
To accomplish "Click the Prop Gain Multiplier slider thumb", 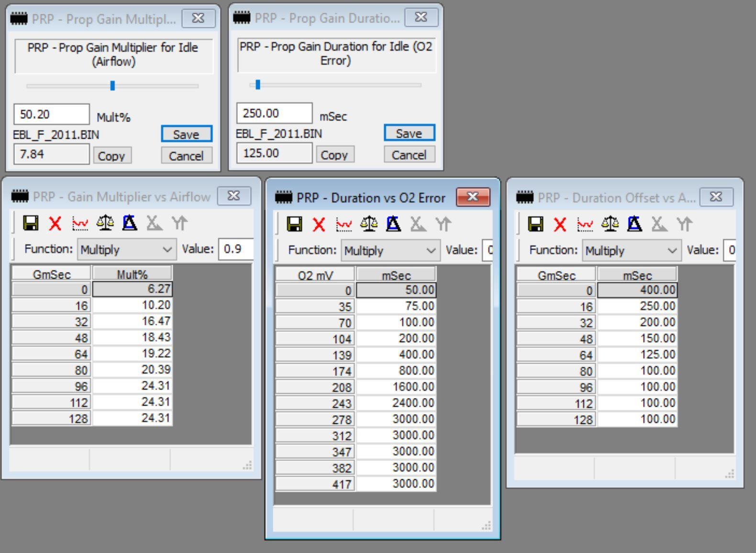I will [x=112, y=86].
